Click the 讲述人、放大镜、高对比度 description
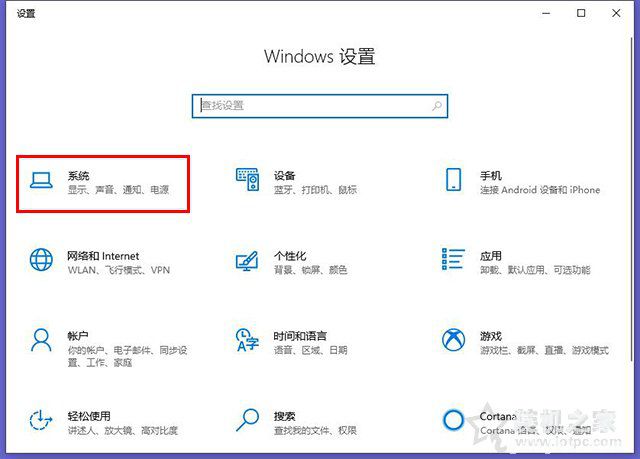Viewport: 640px width, 459px height. pyautogui.click(x=122, y=430)
